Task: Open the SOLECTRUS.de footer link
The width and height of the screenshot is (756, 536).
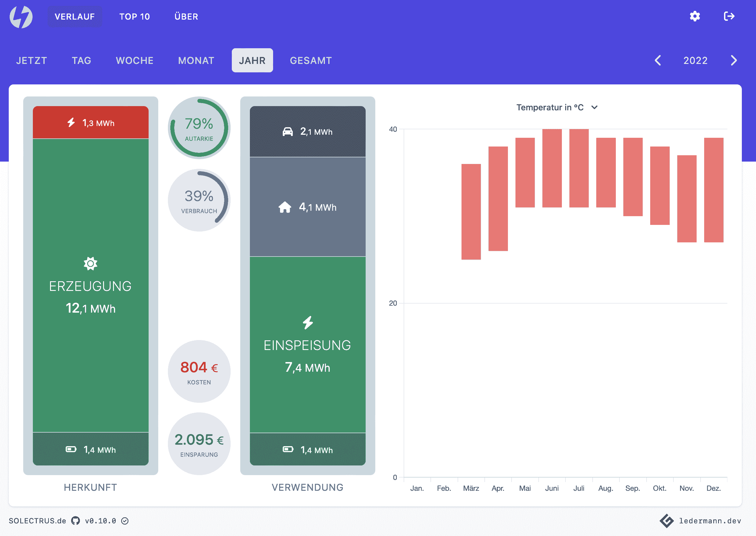Action: point(37,521)
